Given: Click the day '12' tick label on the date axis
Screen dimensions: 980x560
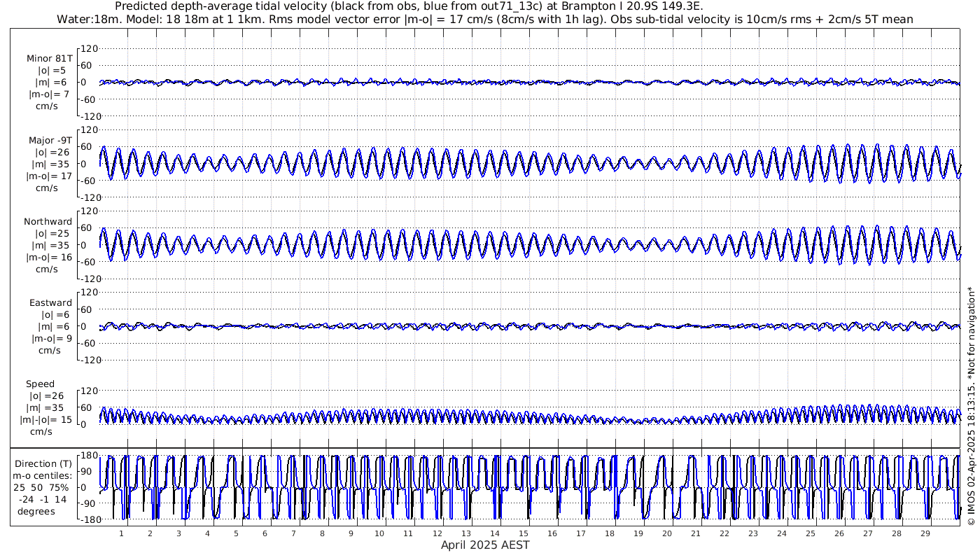Looking at the screenshot, I should [x=437, y=533].
